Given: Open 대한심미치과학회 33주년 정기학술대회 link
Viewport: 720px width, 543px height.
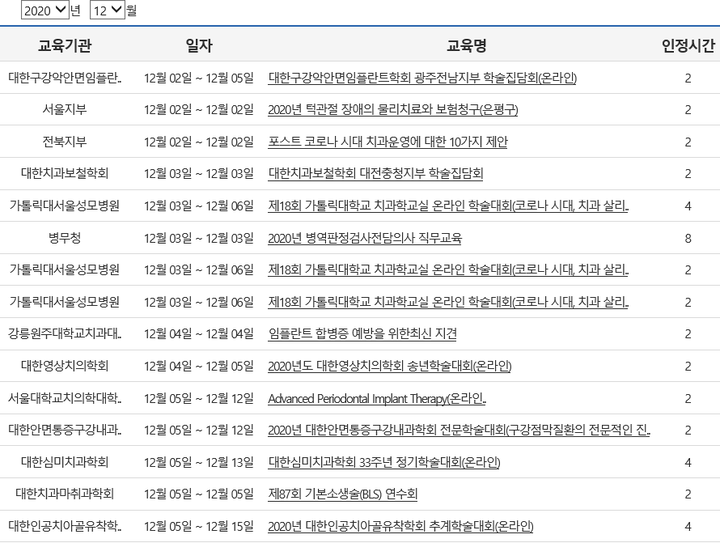Looking at the screenshot, I should tap(384, 462).
